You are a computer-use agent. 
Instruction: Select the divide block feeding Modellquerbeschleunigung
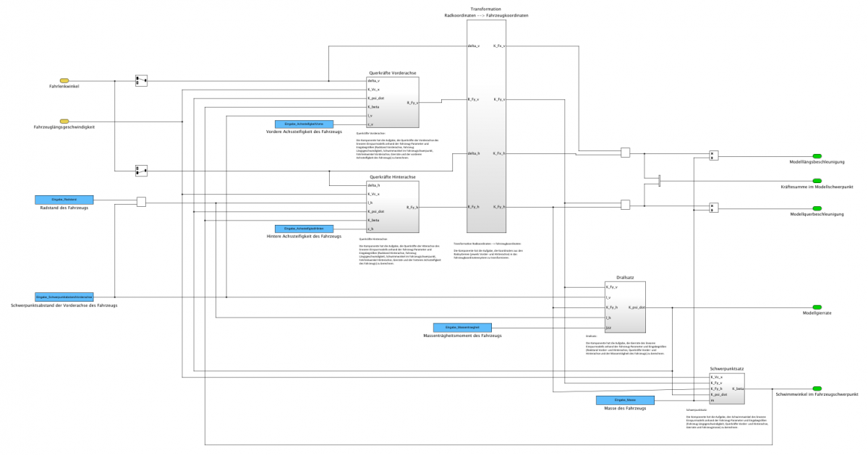(x=713, y=208)
